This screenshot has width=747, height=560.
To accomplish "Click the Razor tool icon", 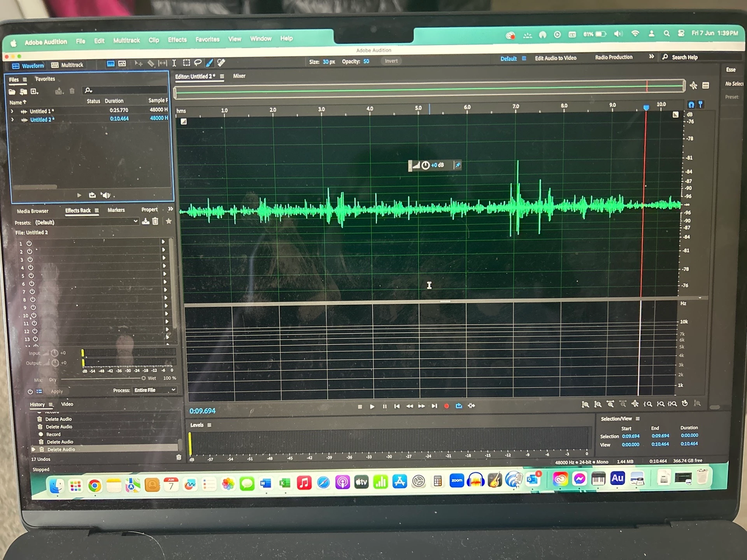I will (151, 63).
